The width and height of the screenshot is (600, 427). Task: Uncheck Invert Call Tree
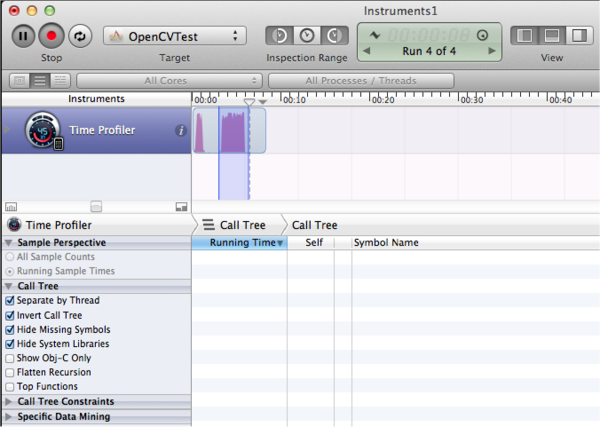10,315
